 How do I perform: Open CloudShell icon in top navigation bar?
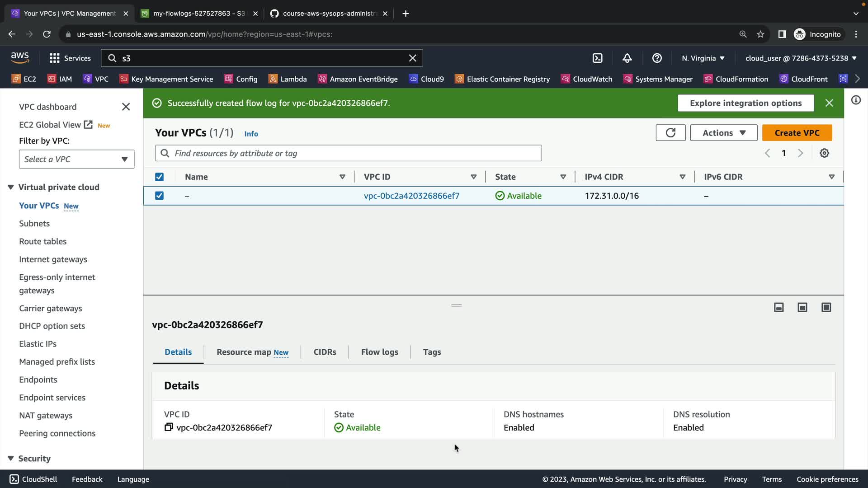click(x=597, y=58)
